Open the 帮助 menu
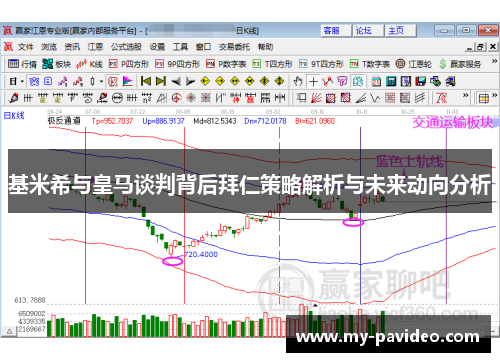 click(265, 47)
